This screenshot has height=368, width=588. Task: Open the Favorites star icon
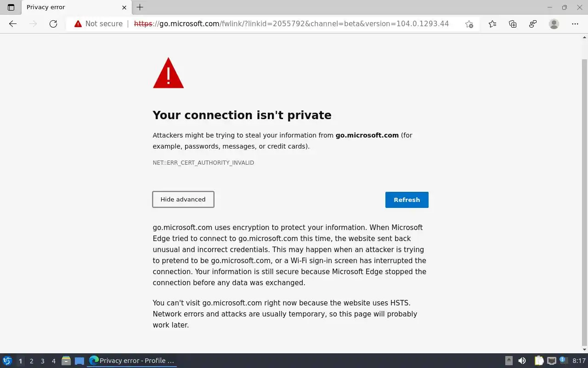[x=492, y=24]
